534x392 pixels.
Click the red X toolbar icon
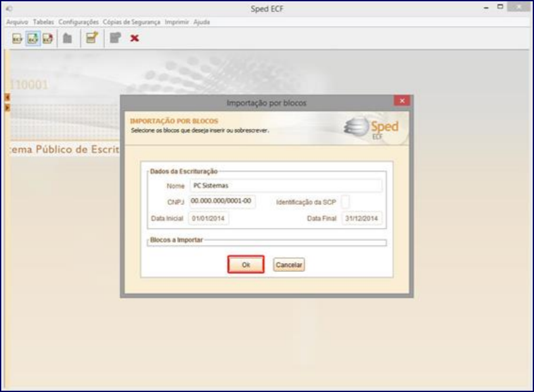tap(135, 38)
